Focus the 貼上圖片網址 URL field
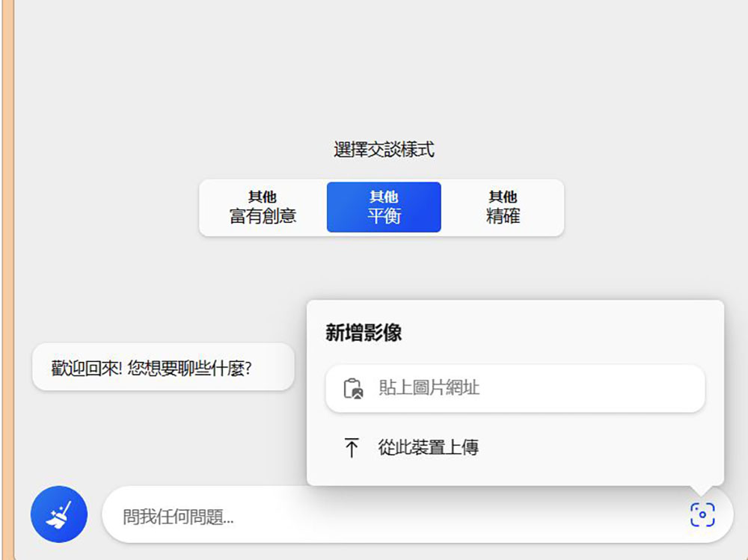Viewport: 748px width, 560px height. 539,388
